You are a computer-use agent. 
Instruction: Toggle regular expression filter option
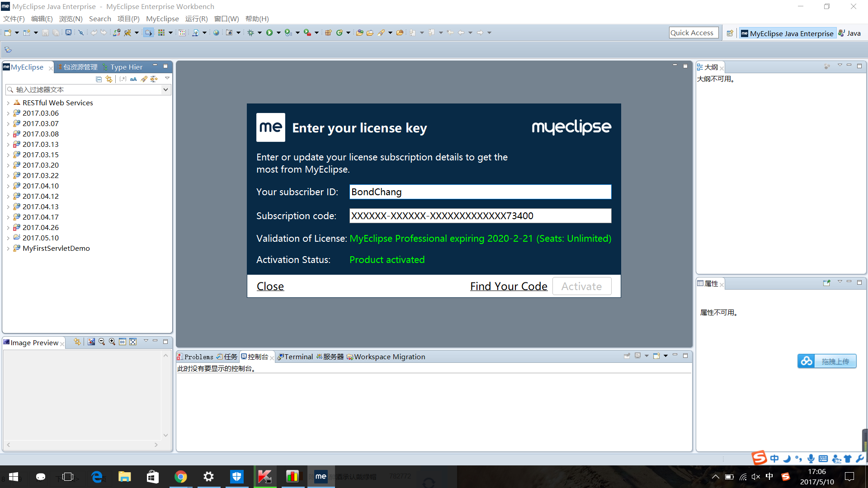(123, 79)
